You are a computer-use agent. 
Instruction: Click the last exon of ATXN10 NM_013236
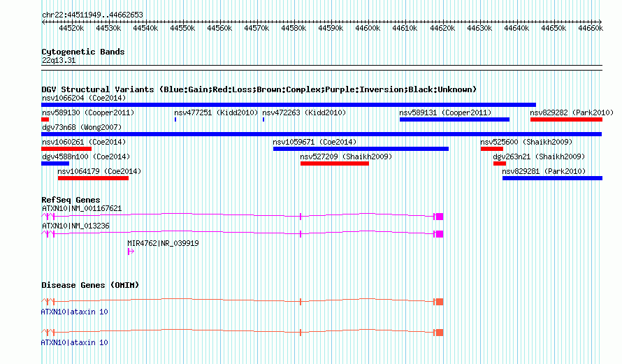pyautogui.click(x=440, y=234)
